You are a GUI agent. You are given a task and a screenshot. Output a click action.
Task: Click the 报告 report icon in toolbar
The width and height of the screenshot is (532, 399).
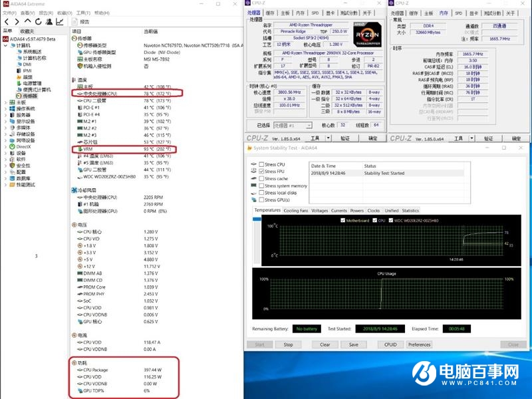(x=78, y=21)
